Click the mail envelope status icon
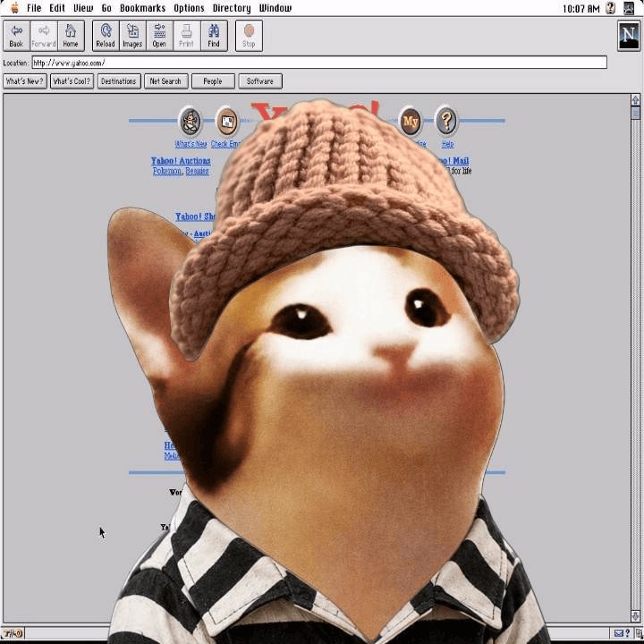Viewport: 644px width, 644px height. coord(619,633)
